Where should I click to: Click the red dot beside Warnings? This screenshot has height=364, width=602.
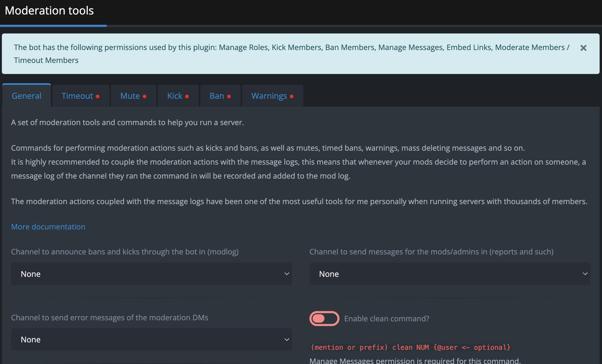[292, 96]
